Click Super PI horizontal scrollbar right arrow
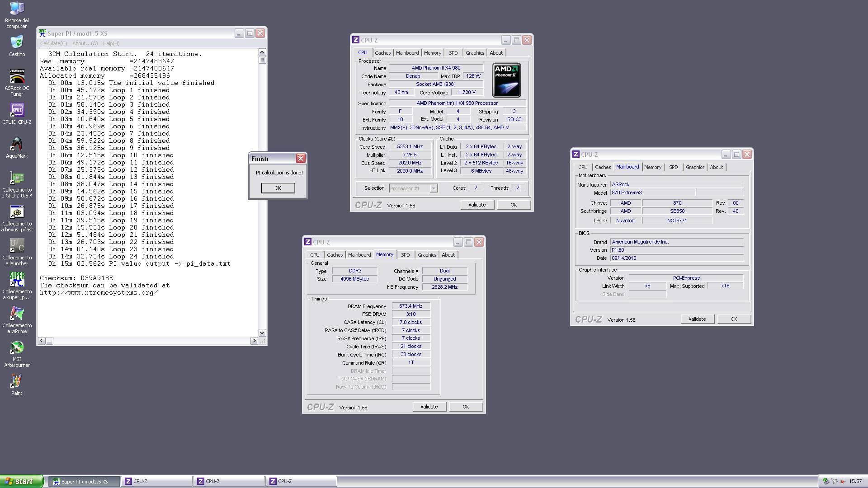Viewport: 868px width, 488px height. 254,341
